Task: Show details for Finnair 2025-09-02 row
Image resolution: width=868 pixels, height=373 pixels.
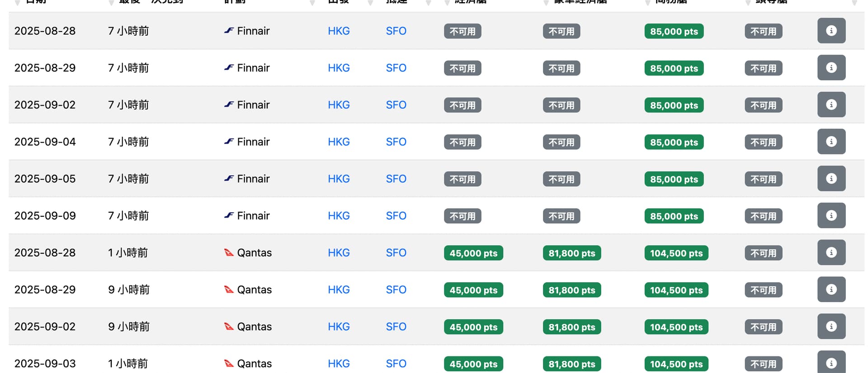Action: tap(831, 105)
